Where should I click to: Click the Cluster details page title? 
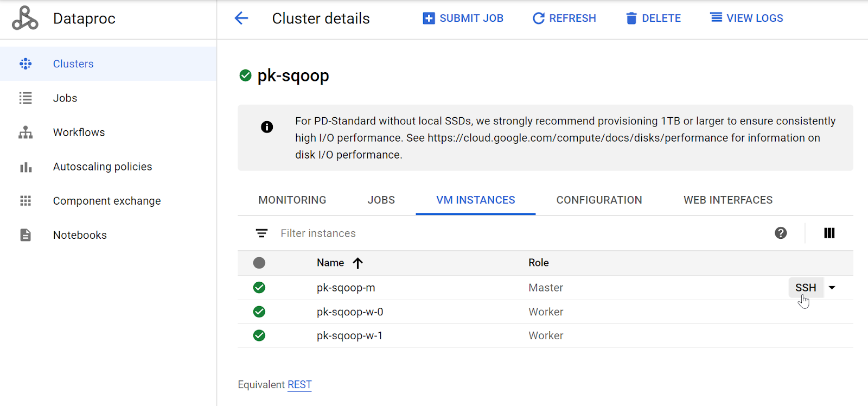(x=321, y=18)
